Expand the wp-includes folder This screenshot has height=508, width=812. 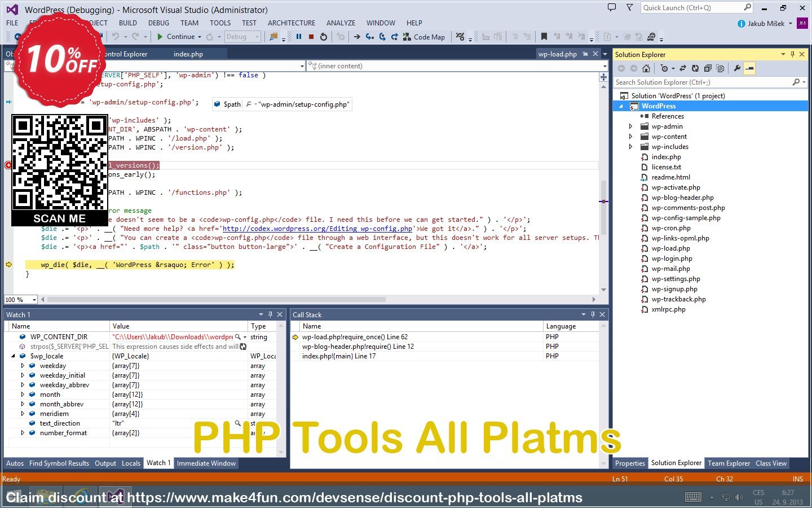pyautogui.click(x=631, y=147)
